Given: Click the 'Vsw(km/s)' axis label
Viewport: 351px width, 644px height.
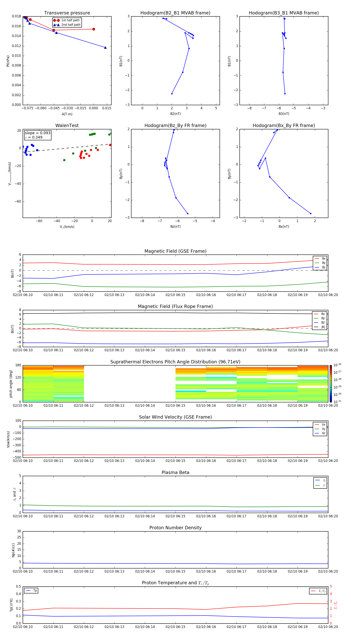Looking at the screenshot, I should 8,439.
